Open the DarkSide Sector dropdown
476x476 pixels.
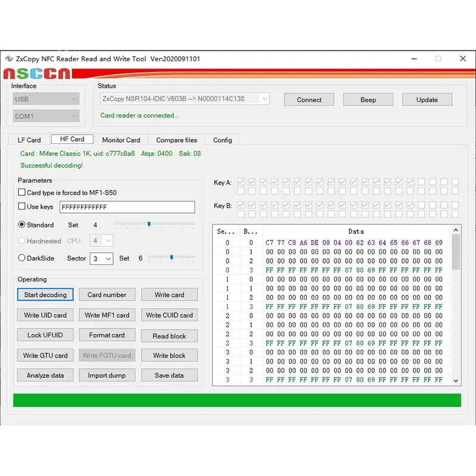coord(101,259)
